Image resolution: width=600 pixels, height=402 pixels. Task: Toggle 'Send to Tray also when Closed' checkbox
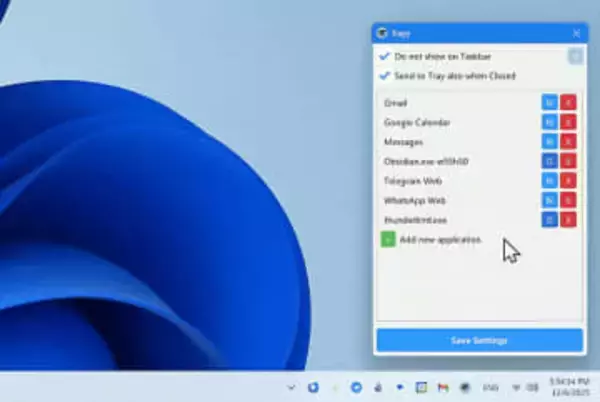pyautogui.click(x=385, y=76)
